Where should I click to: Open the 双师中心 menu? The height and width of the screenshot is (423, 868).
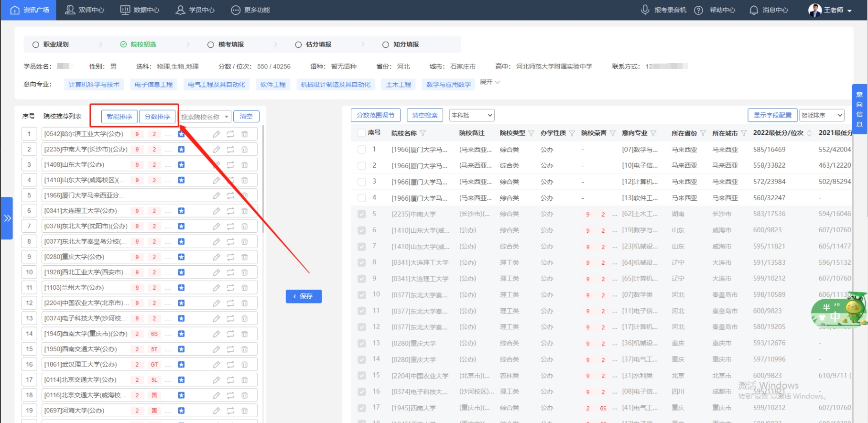[x=85, y=10]
